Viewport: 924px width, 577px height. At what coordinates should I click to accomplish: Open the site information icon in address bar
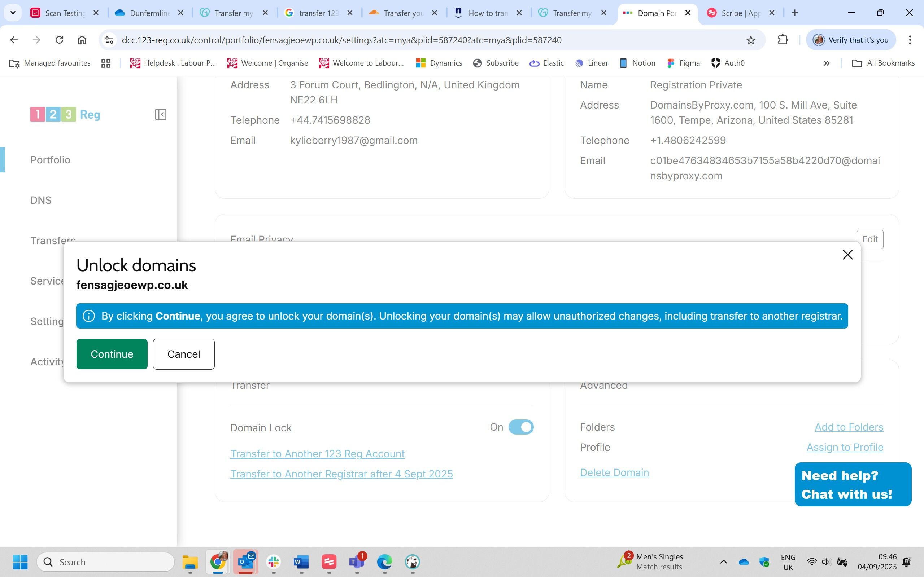click(x=110, y=40)
